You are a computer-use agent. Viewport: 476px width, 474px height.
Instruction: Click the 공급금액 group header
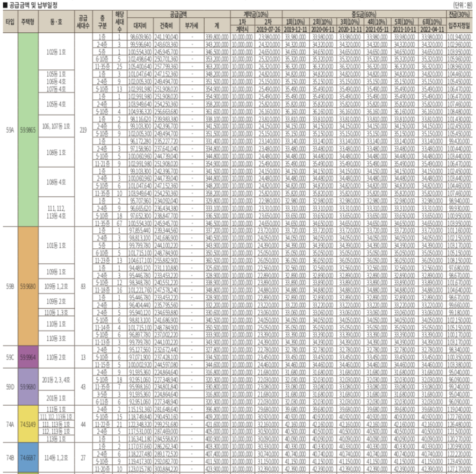[x=178, y=14]
